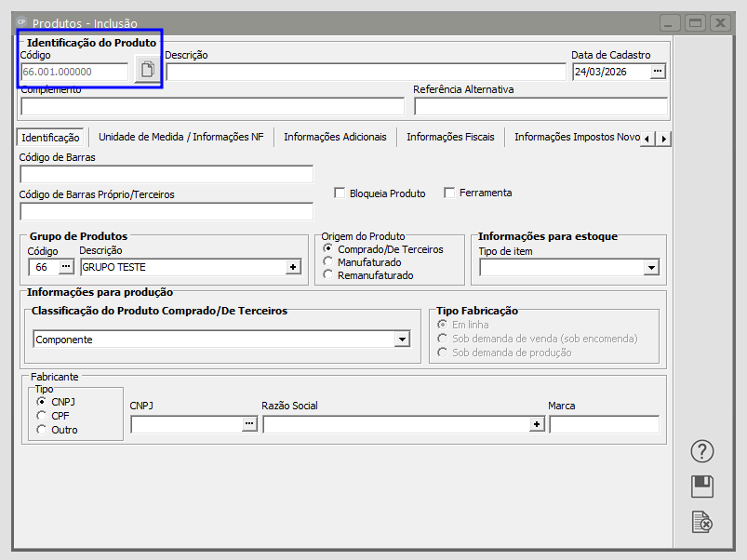Open the Componente classification dropdown

click(x=402, y=340)
